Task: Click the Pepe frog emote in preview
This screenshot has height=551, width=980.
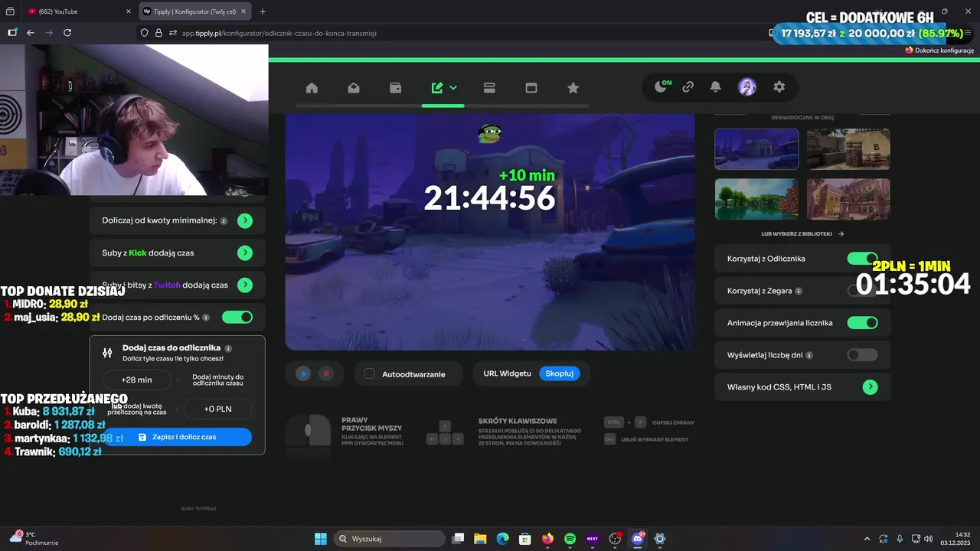Action: 489,134
